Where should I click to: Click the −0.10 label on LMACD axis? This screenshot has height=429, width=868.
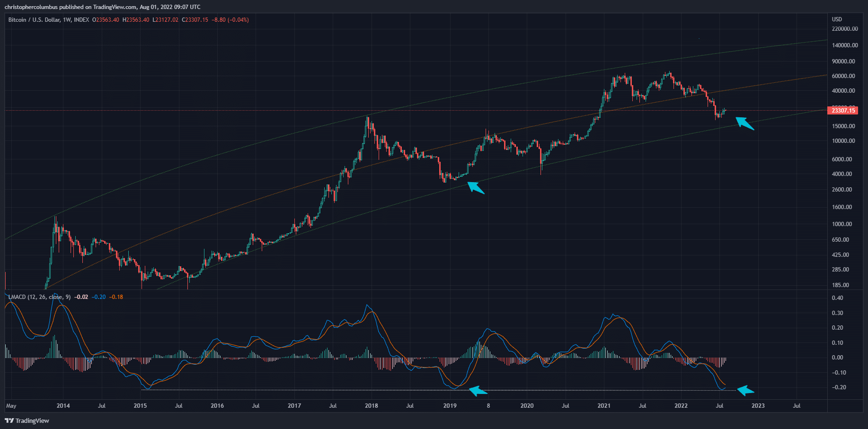tap(839, 373)
